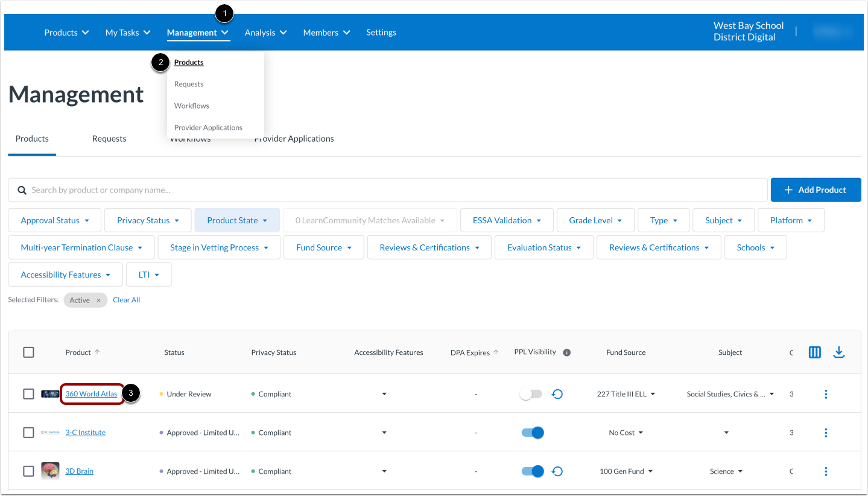Check the checkbox for the 3-C Institute row
This screenshot has height=496, width=868.
coord(28,432)
